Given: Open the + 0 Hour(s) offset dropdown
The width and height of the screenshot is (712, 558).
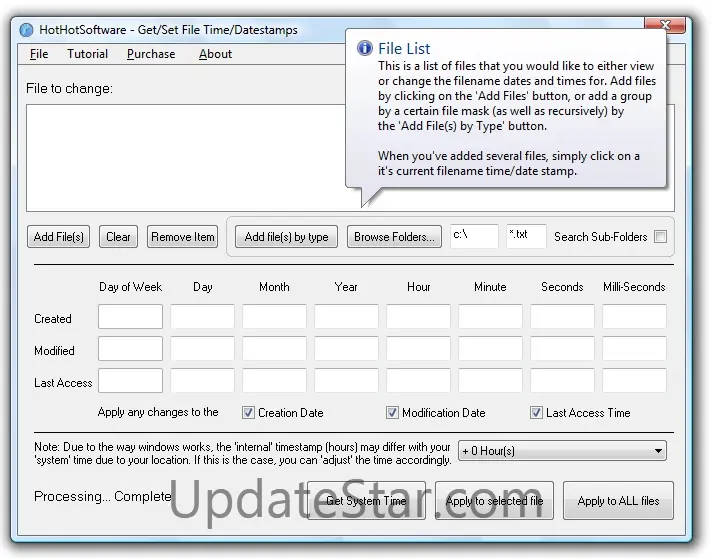Looking at the screenshot, I should pyautogui.click(x=562, y=451).
